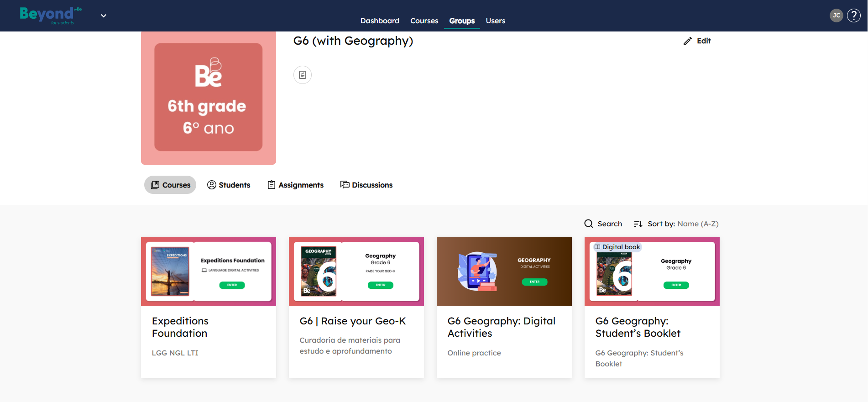This screenshot has width=868, height=402.
Task: Go to the Dashboard menu
Action: coord(379,21)
